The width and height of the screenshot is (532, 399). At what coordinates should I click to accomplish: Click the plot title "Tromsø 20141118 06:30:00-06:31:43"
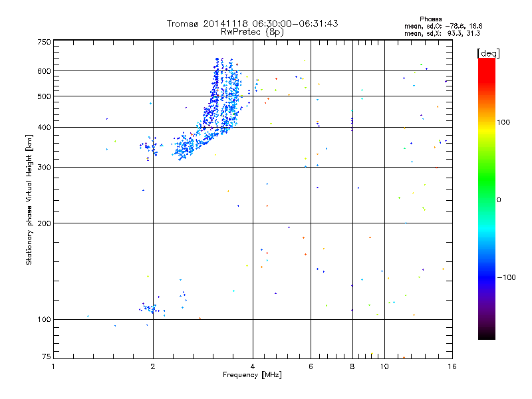252,23
